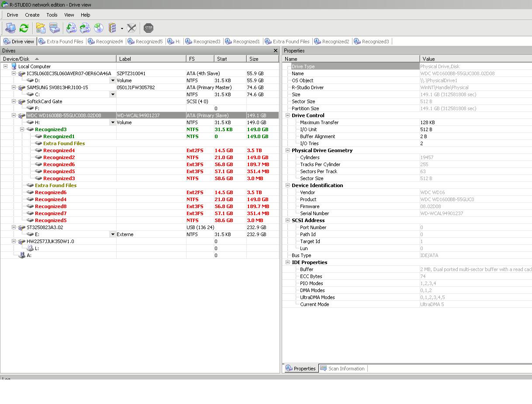Click the green Refresh toolbar icon
532x404 pixels.
coord(24,28)
